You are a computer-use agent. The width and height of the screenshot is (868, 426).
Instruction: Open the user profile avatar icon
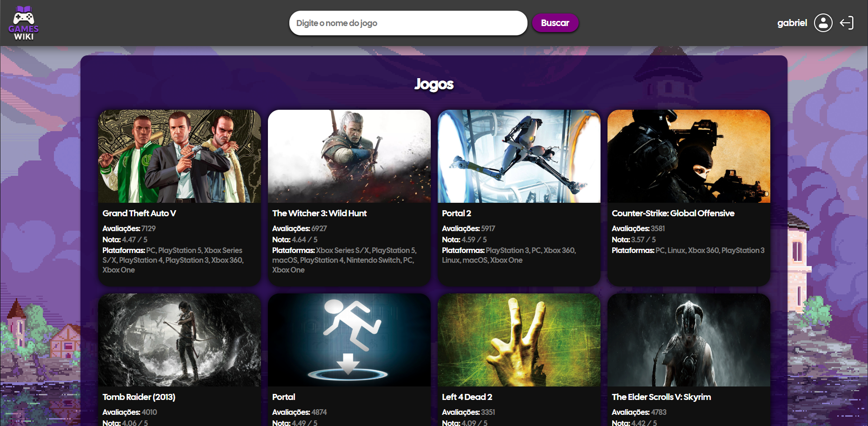[x=823, y=23]
